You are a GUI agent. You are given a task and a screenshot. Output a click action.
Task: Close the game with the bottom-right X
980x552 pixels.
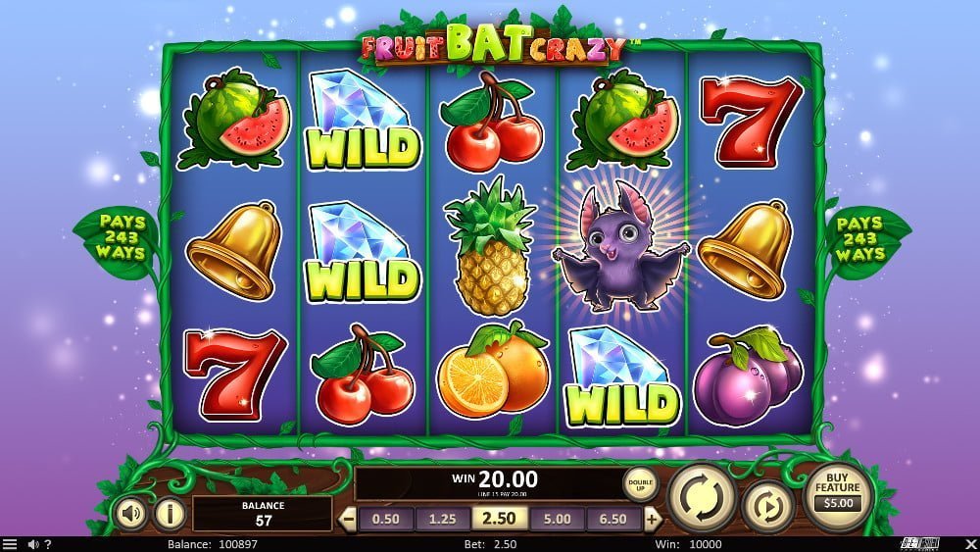(970, 544)
